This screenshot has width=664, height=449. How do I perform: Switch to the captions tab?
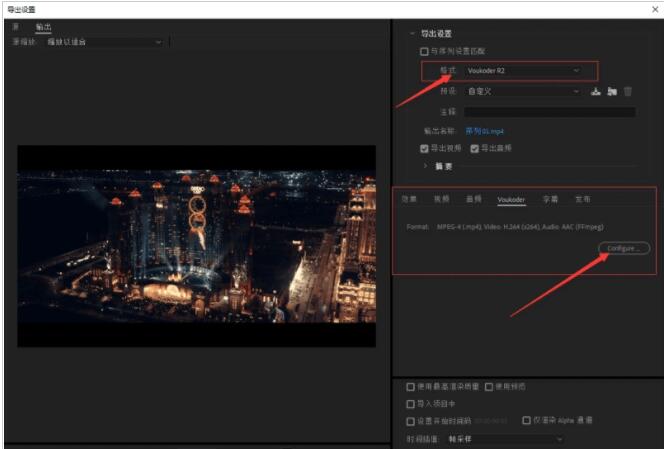(x=550, y=199)
